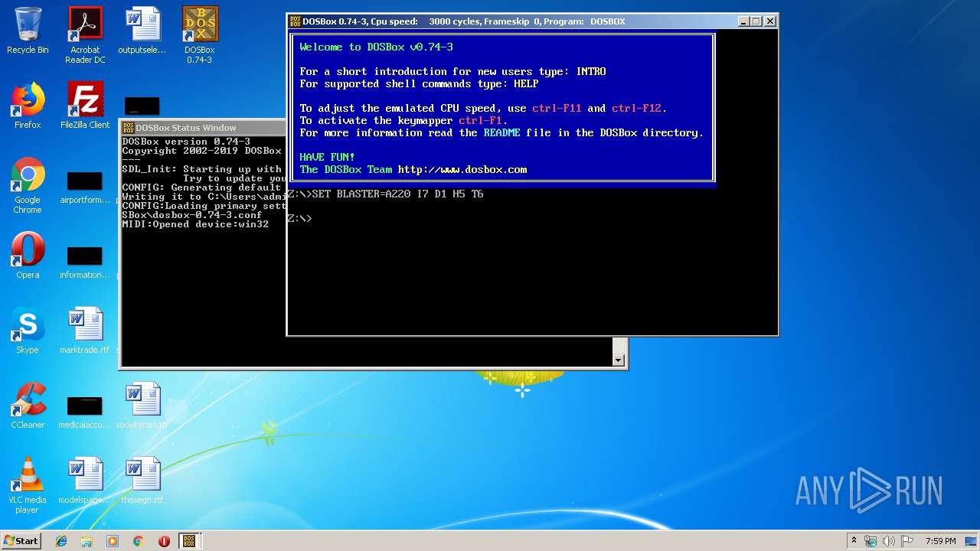Image resolution: width=980 pixels, height=551 pixels.
Task: Open the outputsele... Word document
Action: tap(142, 32)
